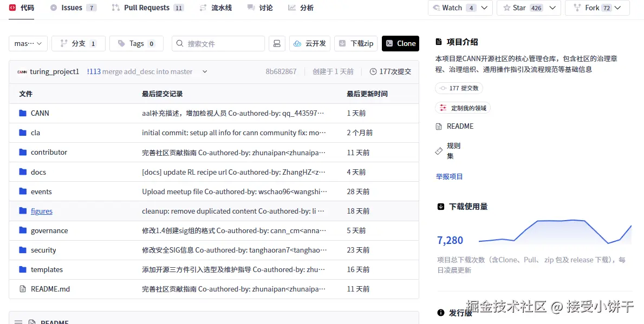
Task: Expand the latest commit message details
Action: 205,72
